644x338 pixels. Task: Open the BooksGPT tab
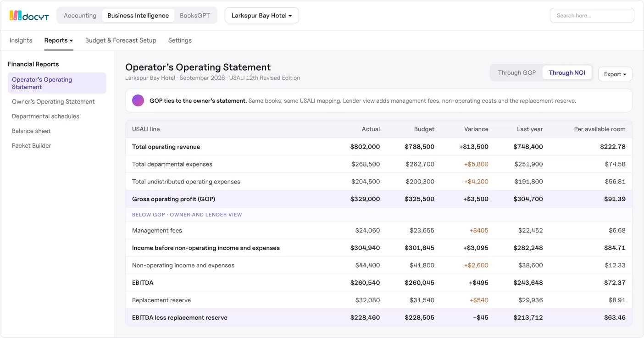195,16
